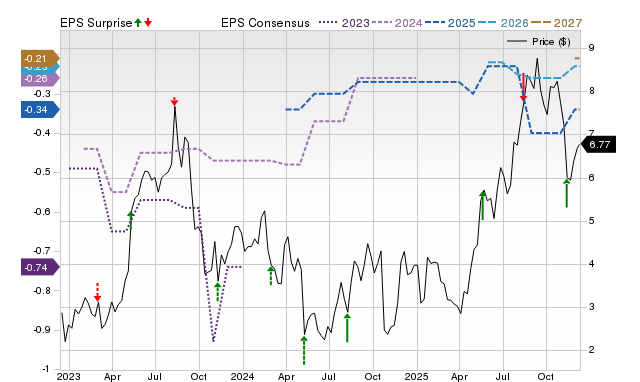Select the EPS Consensus legend label

coord(265,23)
